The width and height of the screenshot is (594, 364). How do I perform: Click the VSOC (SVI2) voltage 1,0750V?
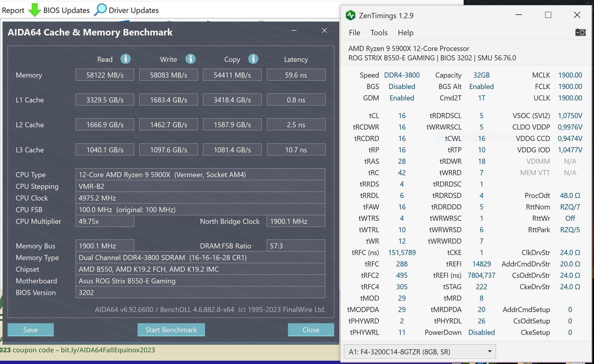(x=570, y=116)
